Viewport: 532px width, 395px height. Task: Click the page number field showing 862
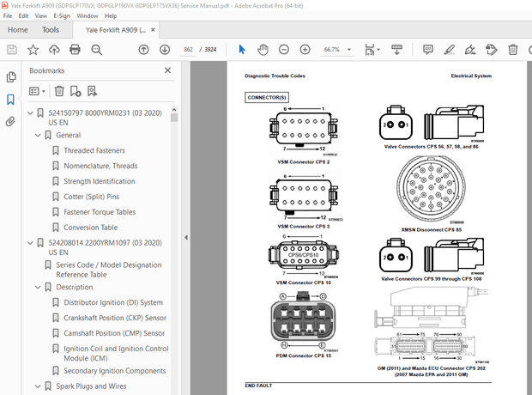tap(188, 50)
